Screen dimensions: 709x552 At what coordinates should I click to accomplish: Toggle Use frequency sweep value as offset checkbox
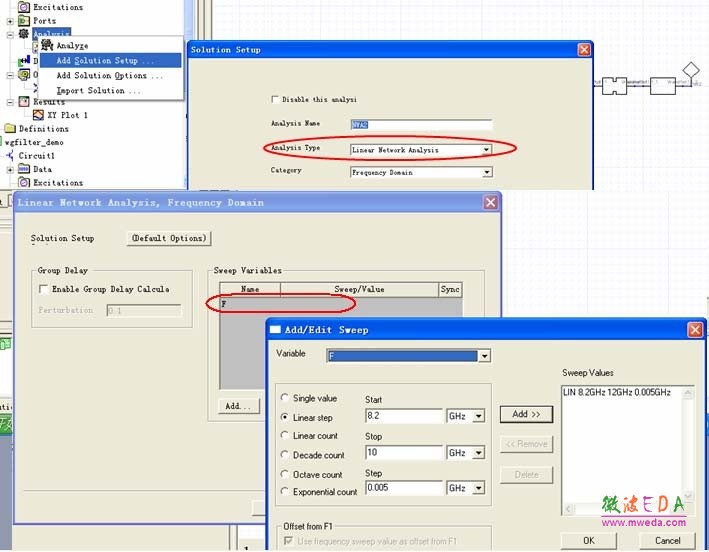point(288,540)
